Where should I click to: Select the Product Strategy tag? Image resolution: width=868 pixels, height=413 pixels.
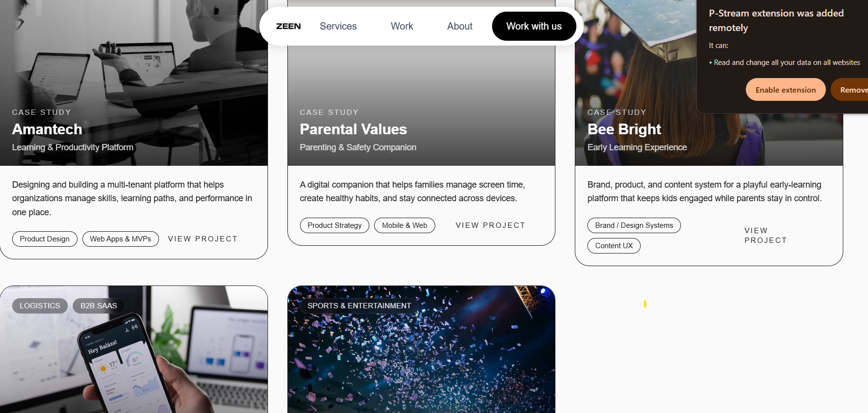pyautogui.click(x=334, y=225)
